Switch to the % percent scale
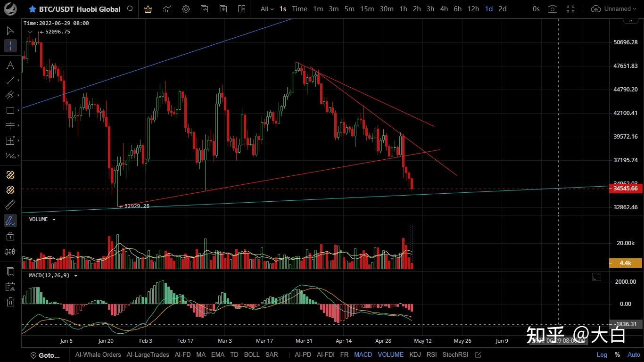The width and height of the screenshot is (644, 362). click(617, 354)
